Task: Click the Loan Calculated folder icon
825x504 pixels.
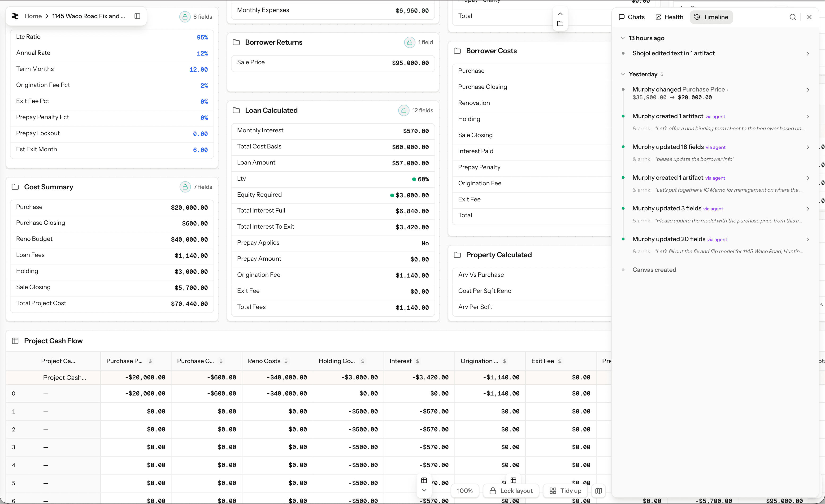Action: 236,110
